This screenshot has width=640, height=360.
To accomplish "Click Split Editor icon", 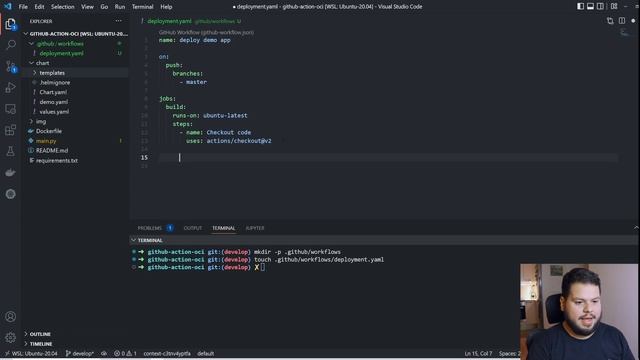I will [622, 21].
